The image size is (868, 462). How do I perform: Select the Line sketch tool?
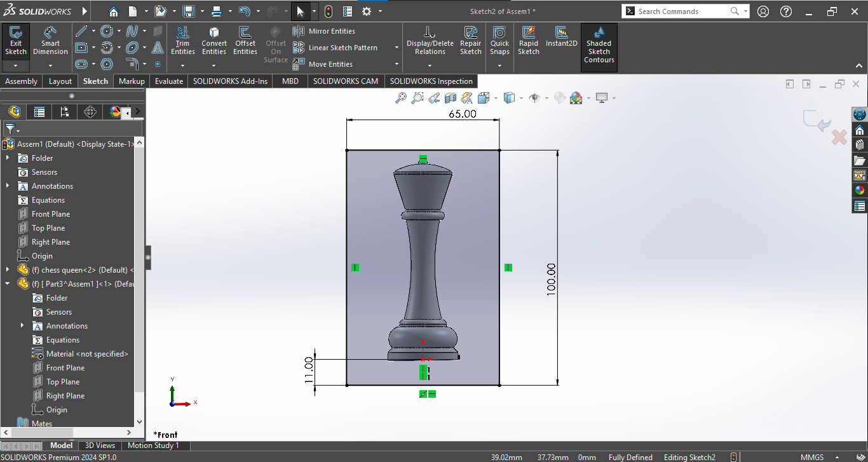pyautogui.click(x=81, y=31)
